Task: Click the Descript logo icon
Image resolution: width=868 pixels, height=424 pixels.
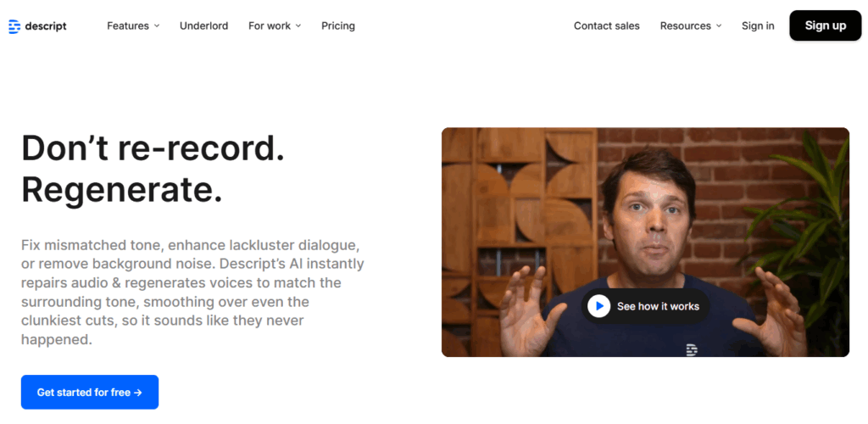Action: tap(14, 26)
